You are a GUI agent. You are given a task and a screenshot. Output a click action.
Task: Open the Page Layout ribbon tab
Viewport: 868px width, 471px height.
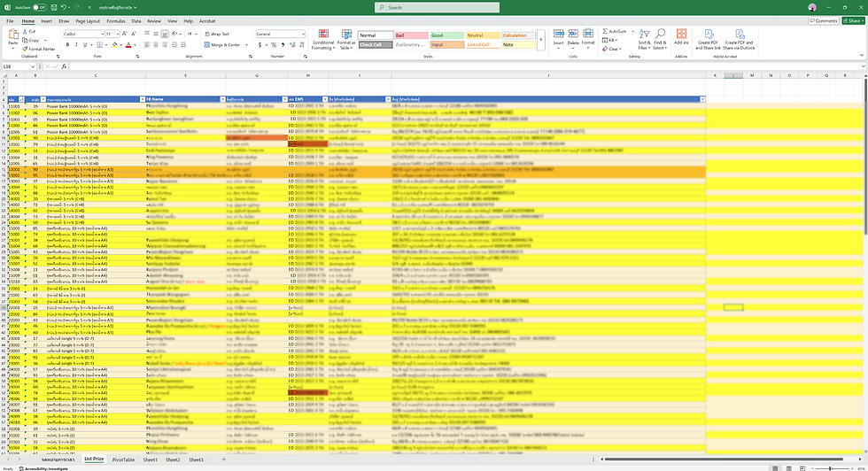coord(88,21)
